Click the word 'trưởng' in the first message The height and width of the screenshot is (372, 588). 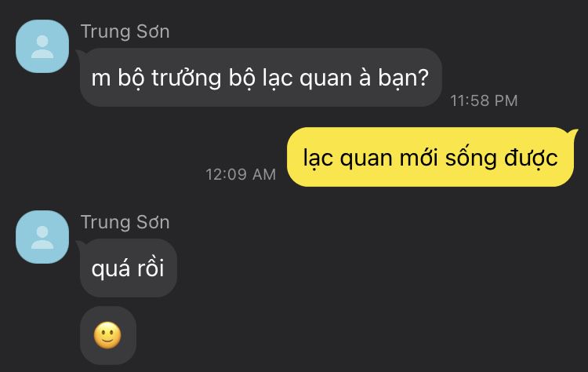point(187,78)
